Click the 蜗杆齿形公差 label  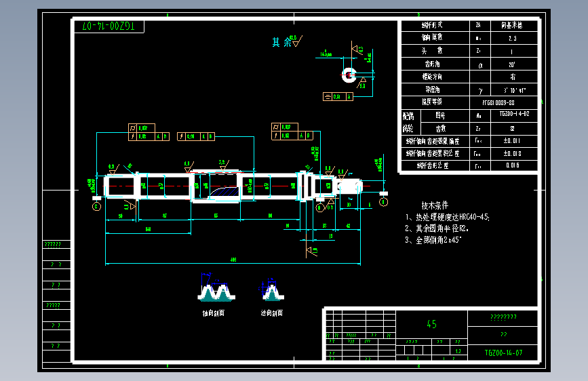pos(433,165)
